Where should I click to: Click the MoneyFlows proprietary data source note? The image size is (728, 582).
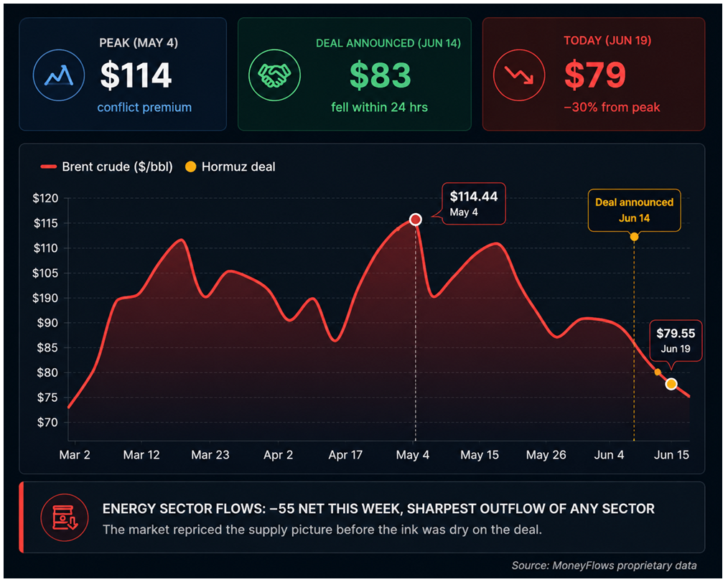coord(604,565)
